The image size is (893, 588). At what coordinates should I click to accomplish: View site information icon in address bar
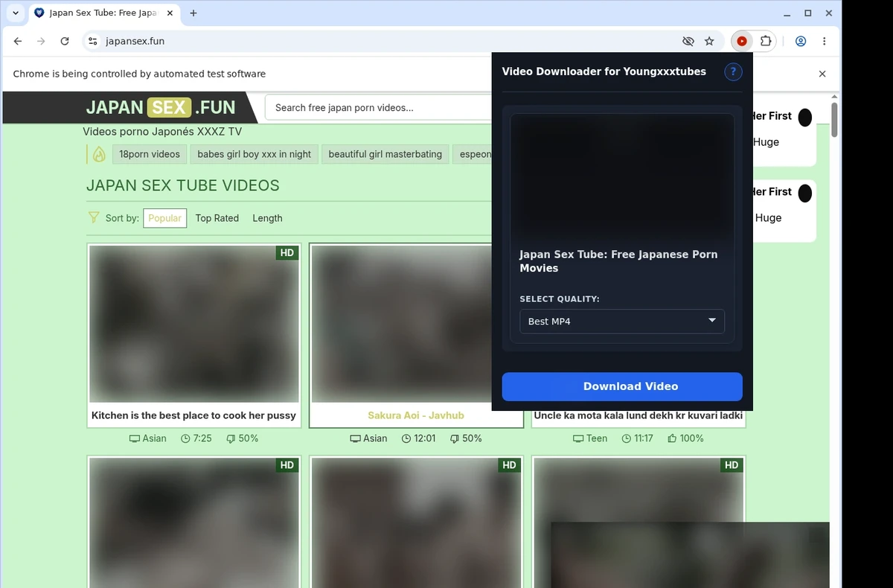click(x=93, y=42)
